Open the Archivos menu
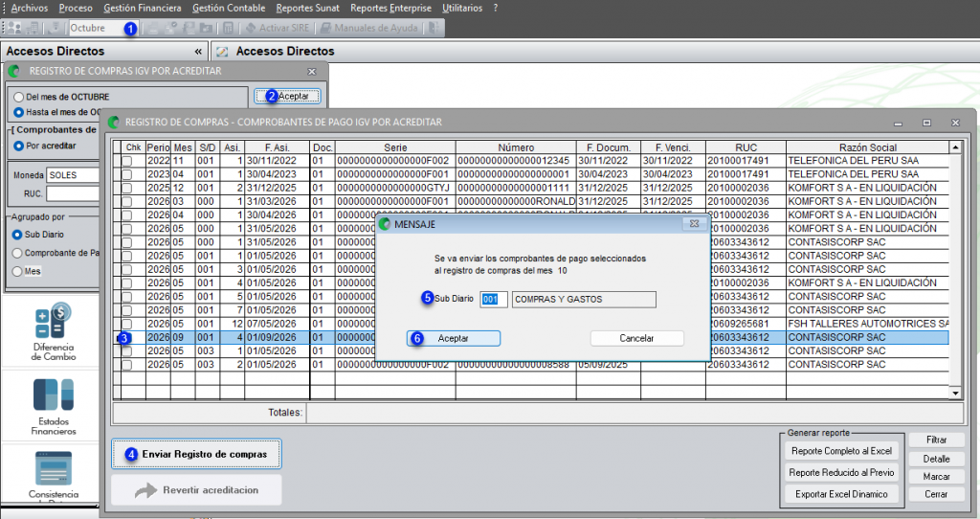Viewport: 980px width, 519px height. (x=30, y=8)
